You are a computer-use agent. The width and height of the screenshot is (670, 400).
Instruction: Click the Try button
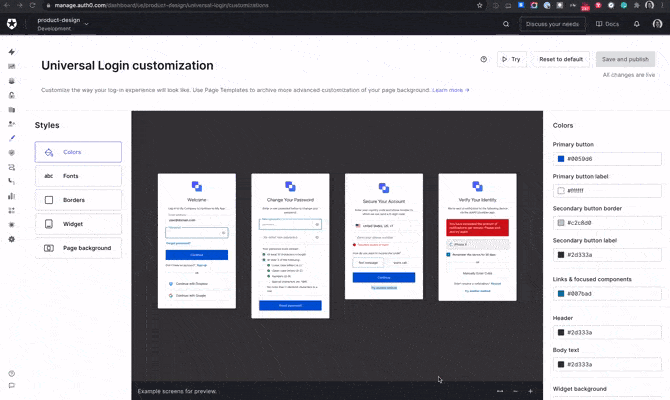coord(511,59)
